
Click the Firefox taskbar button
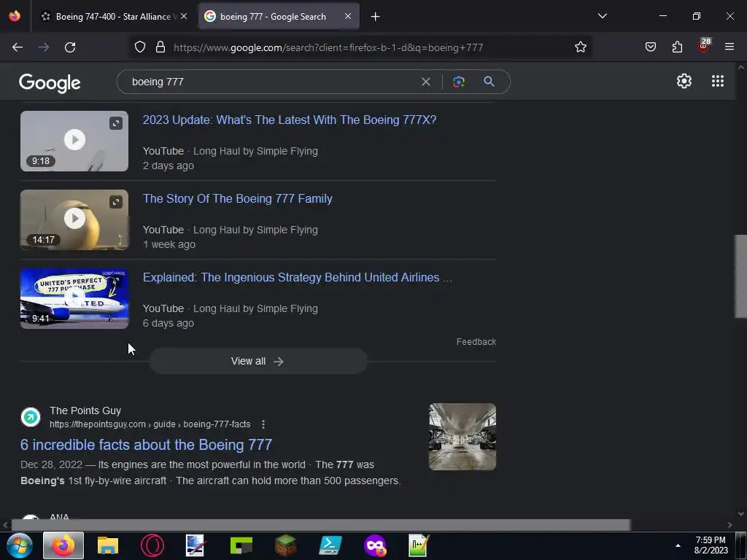tap(63, 545)
